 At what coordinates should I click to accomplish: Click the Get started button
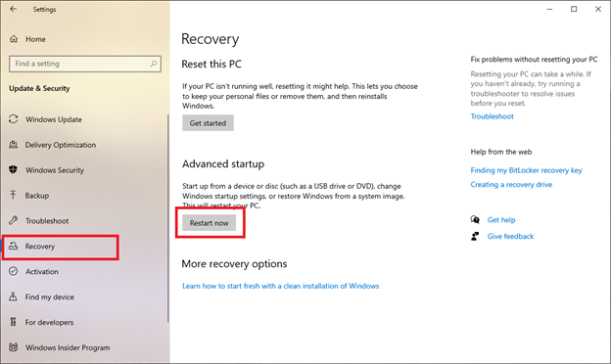[209, 123]
